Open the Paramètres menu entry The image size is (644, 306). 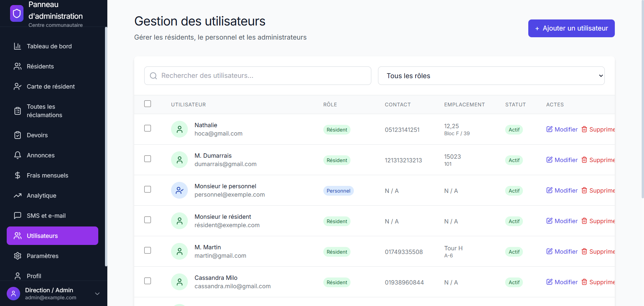point(43,256)
